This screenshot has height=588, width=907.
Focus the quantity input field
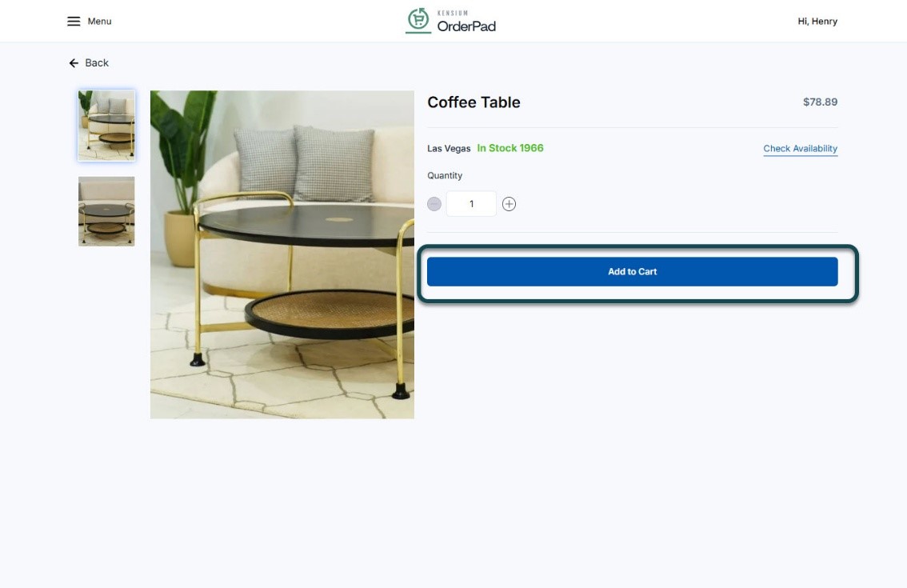pyautogui.click(x=471, y=204)
